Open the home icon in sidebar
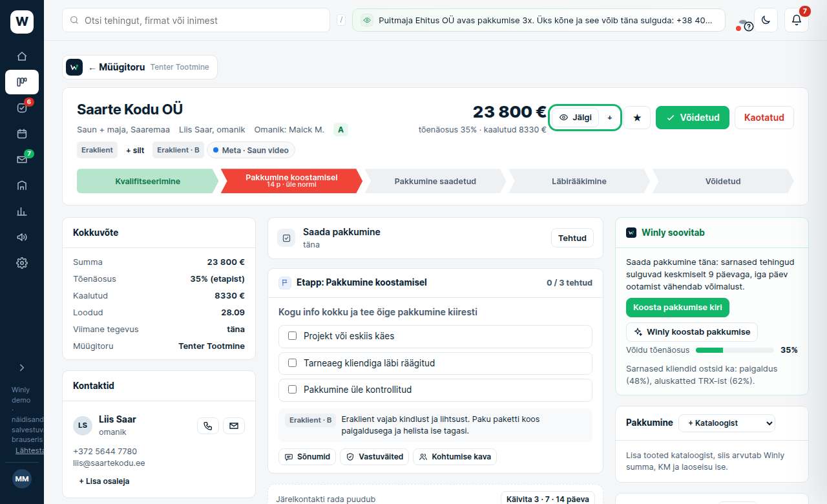 click(x=22, y=56)
